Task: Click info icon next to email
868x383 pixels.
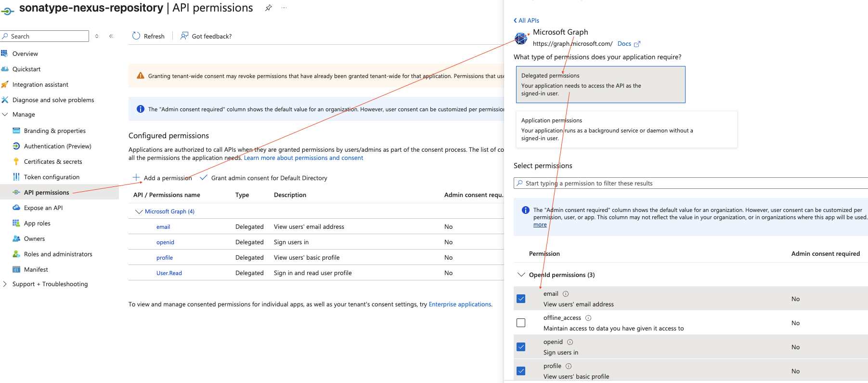Action: tap(566, 294)
